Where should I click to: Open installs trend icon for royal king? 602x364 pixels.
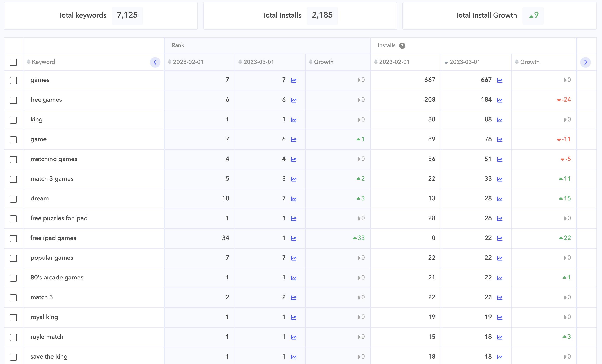click(500, 317)
